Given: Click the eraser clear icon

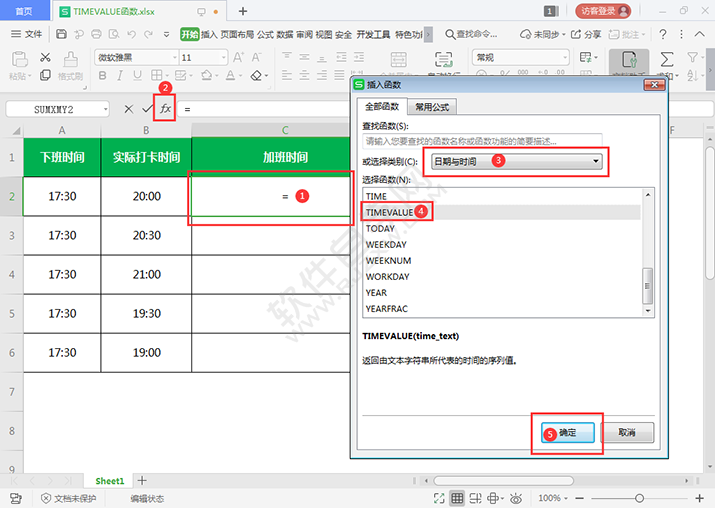Looking at the screenshot, I should [x=256, y=75].
